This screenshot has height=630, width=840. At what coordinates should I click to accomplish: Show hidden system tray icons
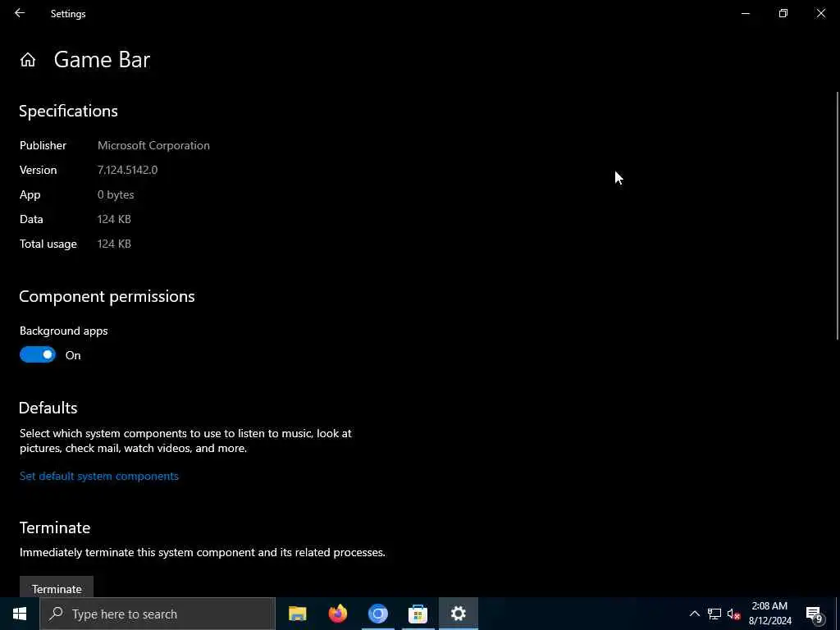(694, 614)
